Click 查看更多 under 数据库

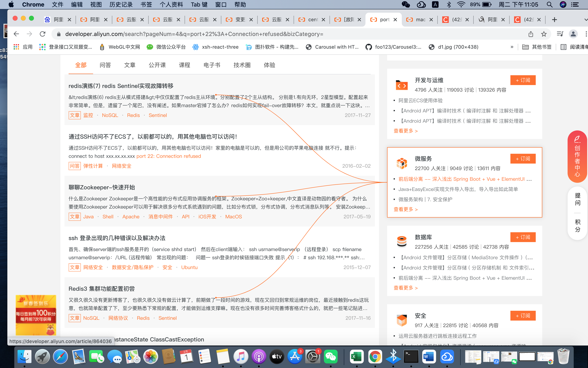pos(405,288)
